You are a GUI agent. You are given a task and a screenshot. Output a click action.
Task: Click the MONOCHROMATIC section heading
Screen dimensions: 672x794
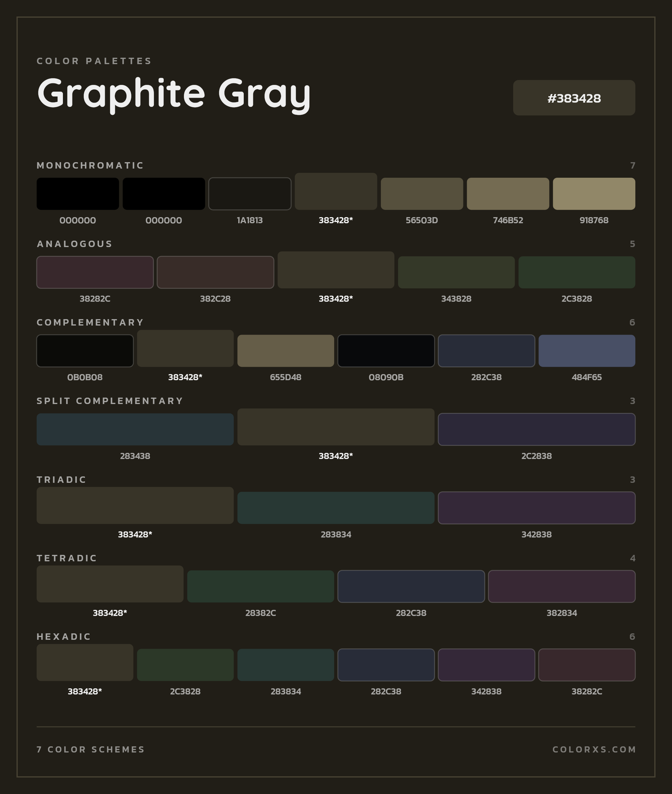click(90, 165)
